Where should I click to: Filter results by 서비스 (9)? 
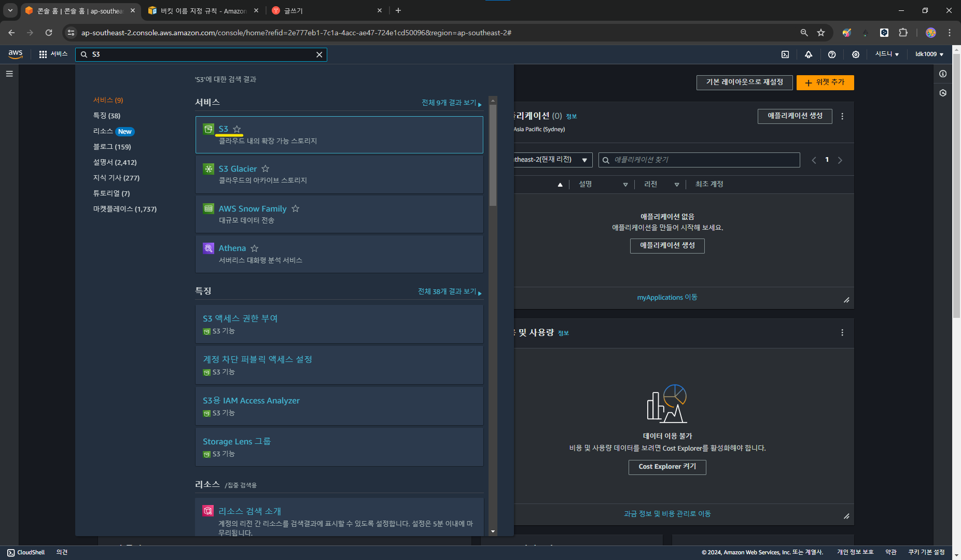click(108, 100)
